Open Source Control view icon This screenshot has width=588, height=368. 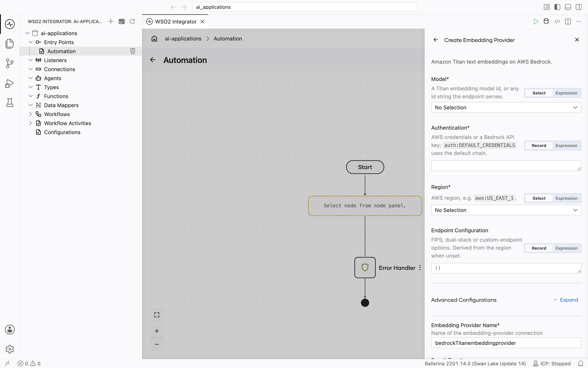(10, 63)
